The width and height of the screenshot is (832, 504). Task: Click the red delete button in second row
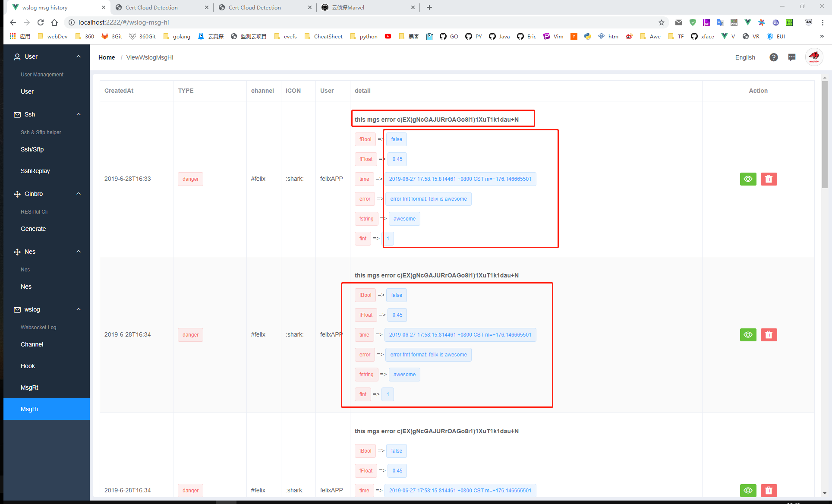tap(769, 335)
